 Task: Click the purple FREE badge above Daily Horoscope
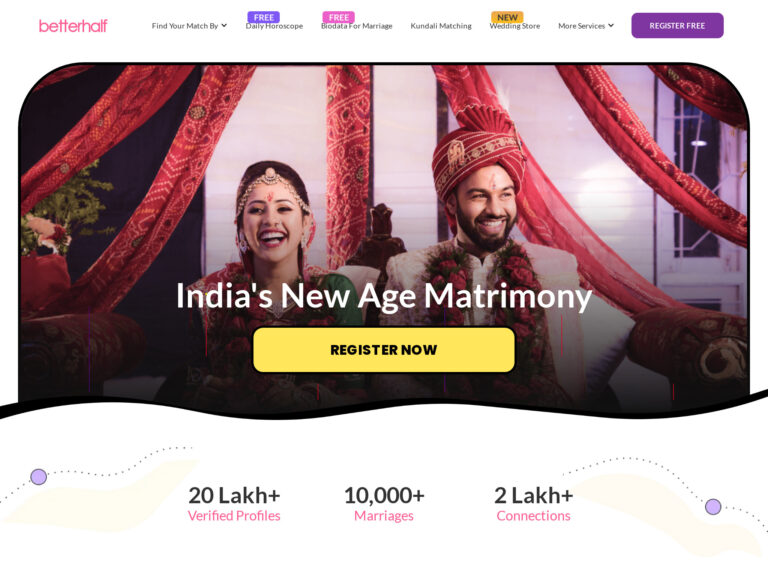click(264, 17)
